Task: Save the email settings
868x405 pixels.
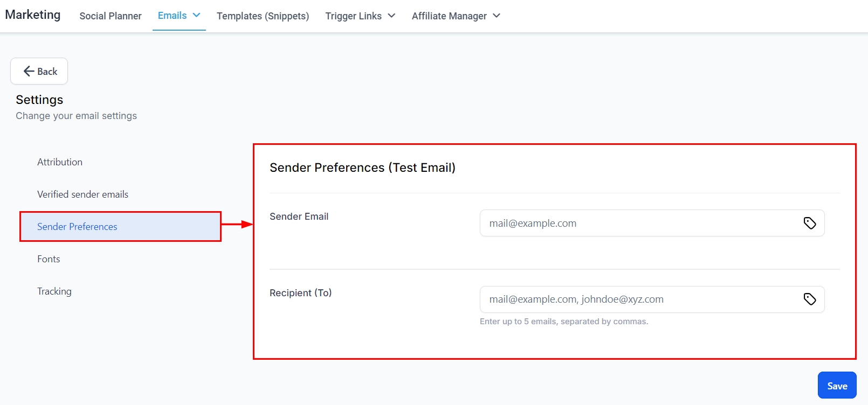Action: point(837,386)
